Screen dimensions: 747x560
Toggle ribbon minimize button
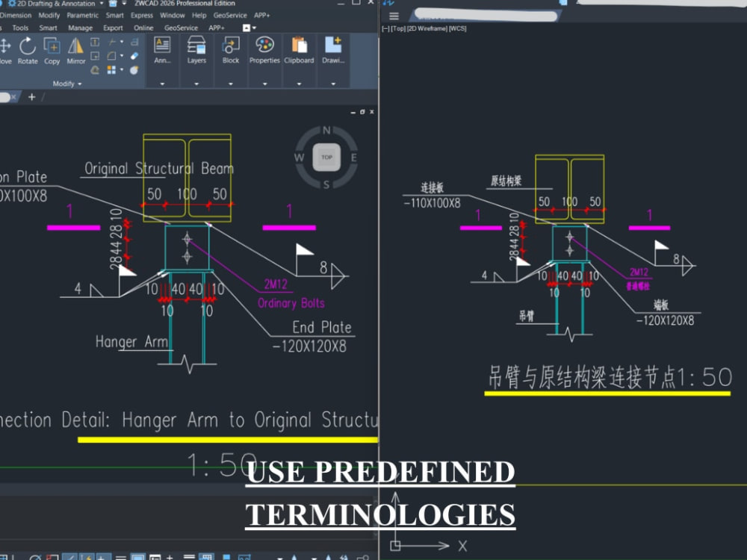pos(247,28)
